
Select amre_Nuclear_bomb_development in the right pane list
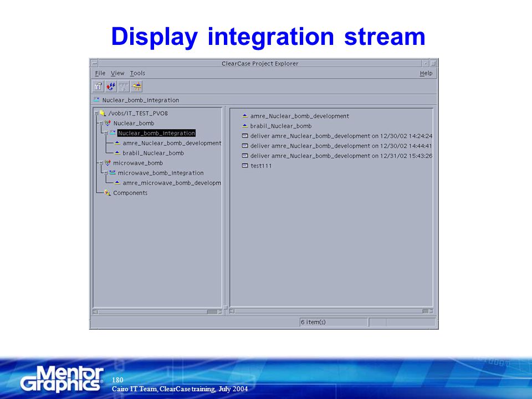click(300, 116)
